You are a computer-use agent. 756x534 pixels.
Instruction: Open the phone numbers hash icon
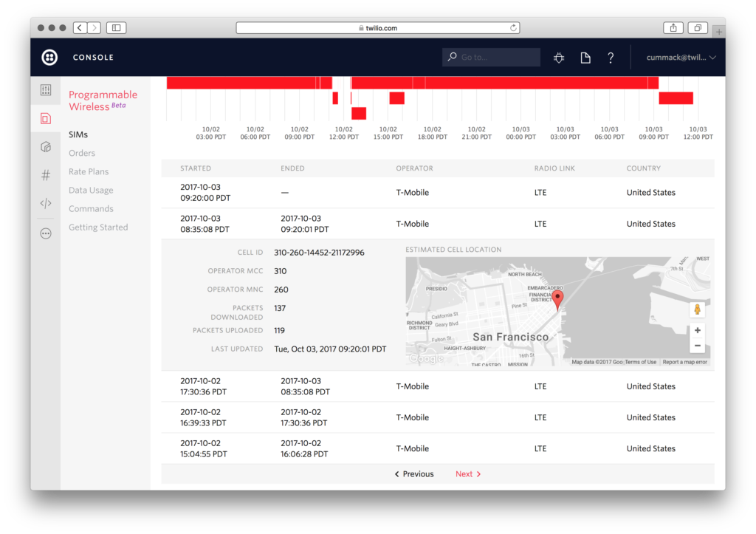click(46, 175)
